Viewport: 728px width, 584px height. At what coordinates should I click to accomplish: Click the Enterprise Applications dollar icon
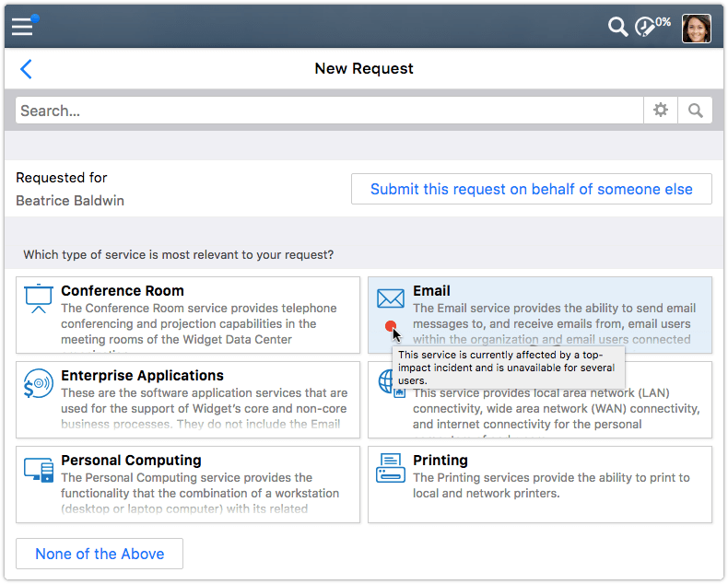coord(39,383)
